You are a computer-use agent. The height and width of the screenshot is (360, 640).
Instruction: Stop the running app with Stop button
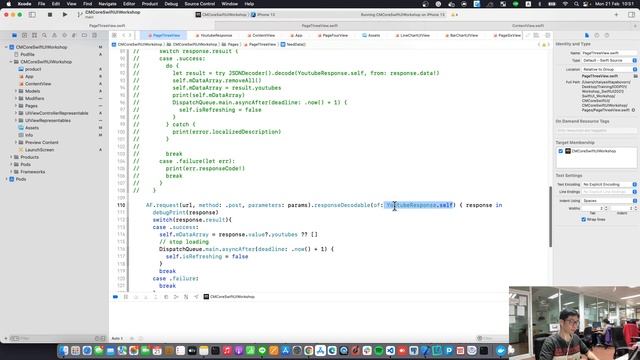pyautogui.click(x=50, y=15)
